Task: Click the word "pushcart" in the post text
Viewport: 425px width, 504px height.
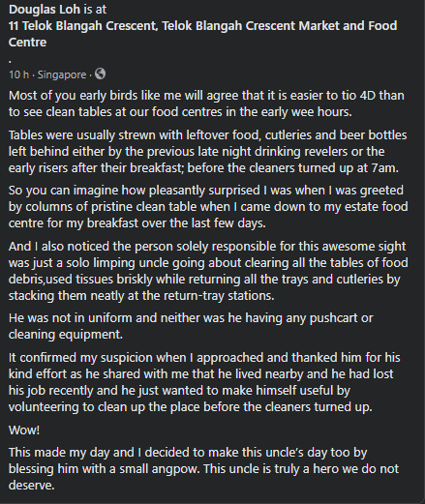Action: point(333,318)
